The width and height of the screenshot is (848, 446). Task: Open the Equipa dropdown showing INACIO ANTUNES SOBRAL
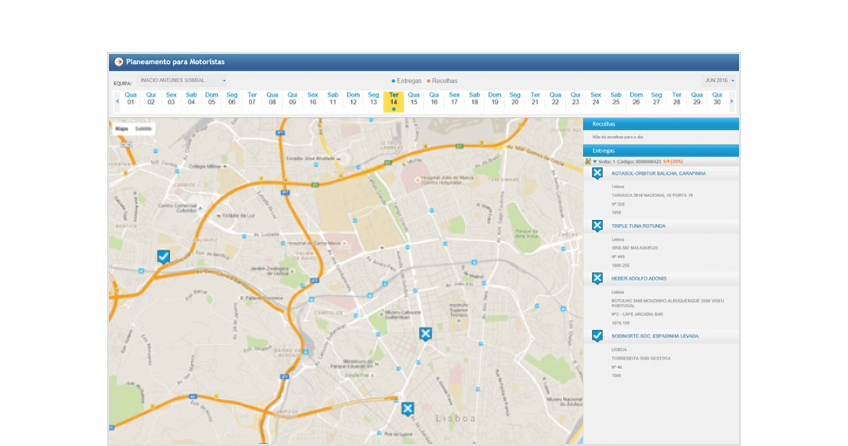pos(183,81)
